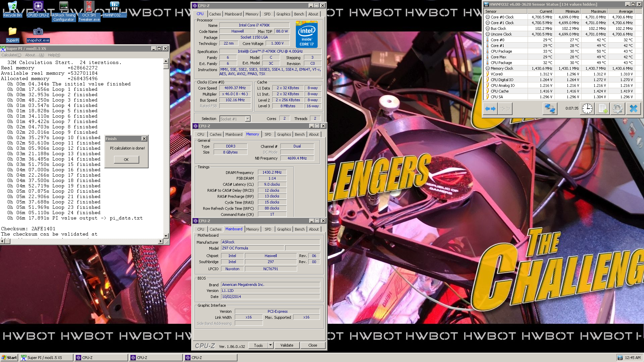Click Super PI vertical scrollbar down arrow
Viewport: 644px width, 362px height.
[x=166, y=236]
